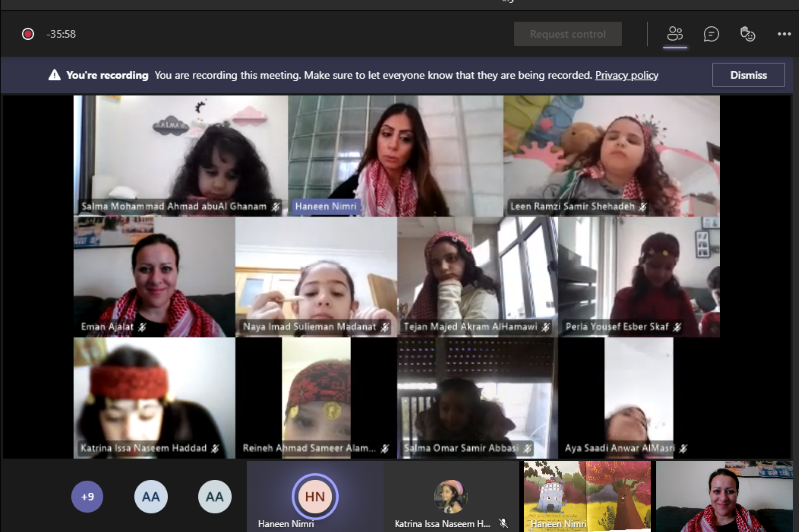Open the meeting chat icon

click(x=711, y=34)
